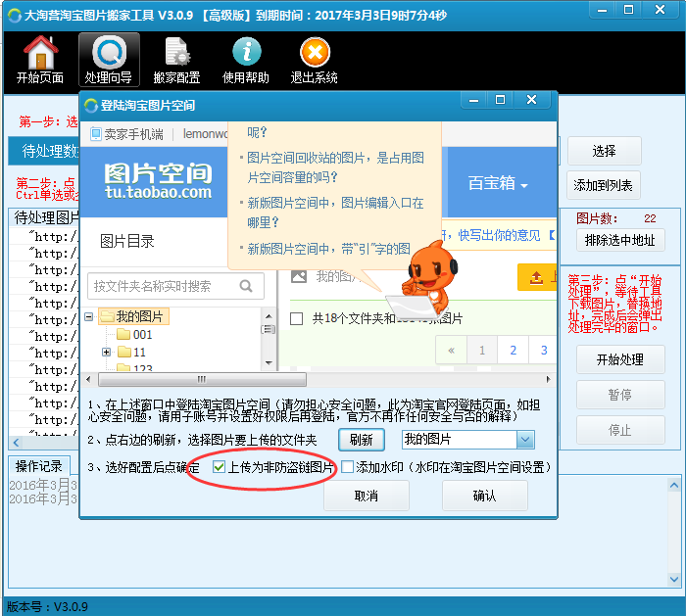686x616 pixels.
Task: Enable 上传为非防盗链图片 checkbox
Action: click(219, 467)
